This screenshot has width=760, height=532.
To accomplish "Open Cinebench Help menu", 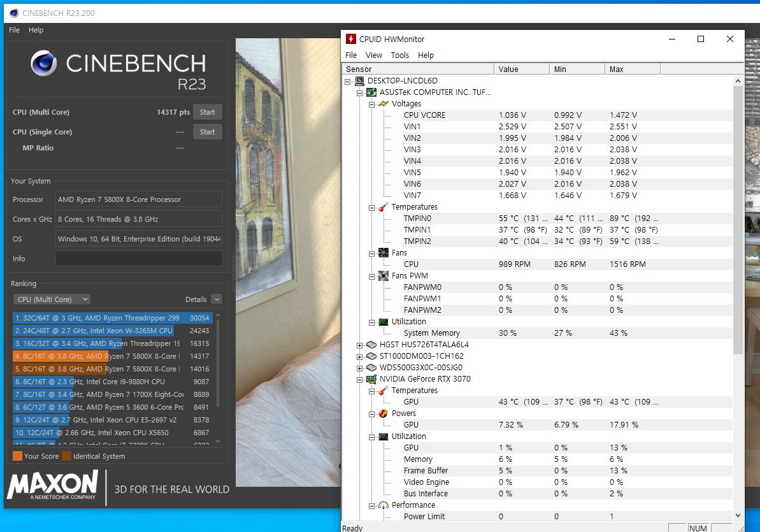I will click(36, 30).
